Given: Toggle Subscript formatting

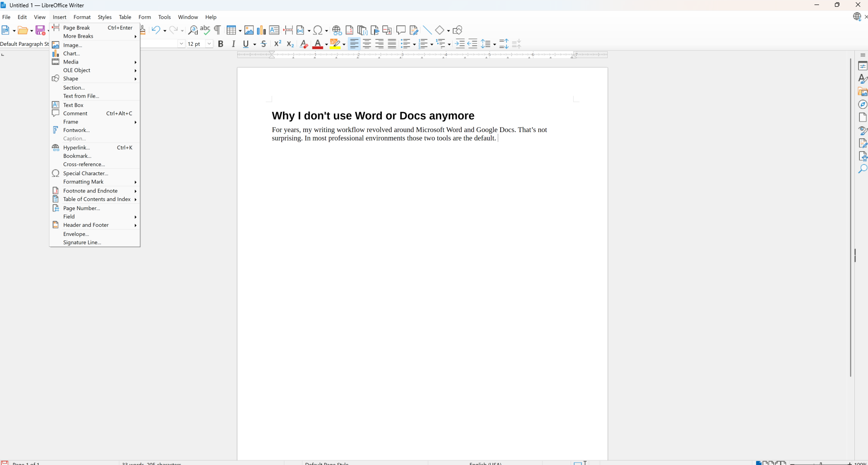Looking at the screenshot, I should (290, 44).
